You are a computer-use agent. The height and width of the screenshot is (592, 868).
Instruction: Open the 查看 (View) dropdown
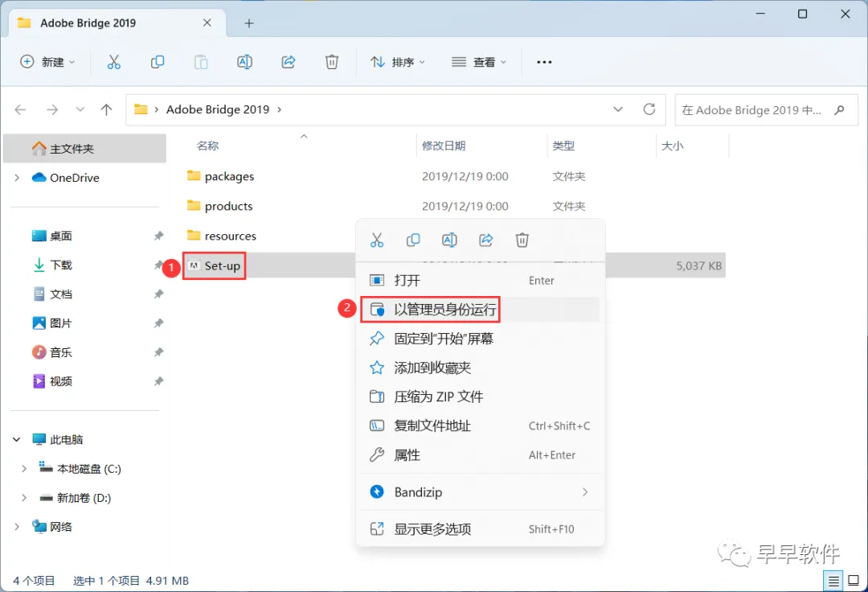[479, 62]
